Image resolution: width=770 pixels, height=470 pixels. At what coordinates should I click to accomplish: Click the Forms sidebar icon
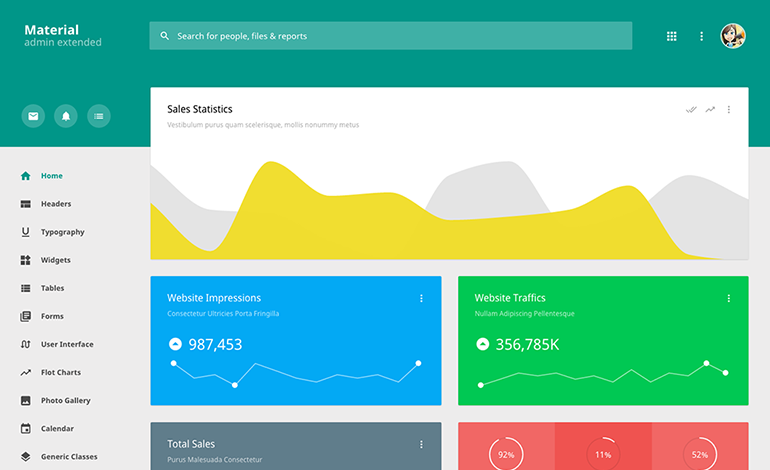click(26, 316)
